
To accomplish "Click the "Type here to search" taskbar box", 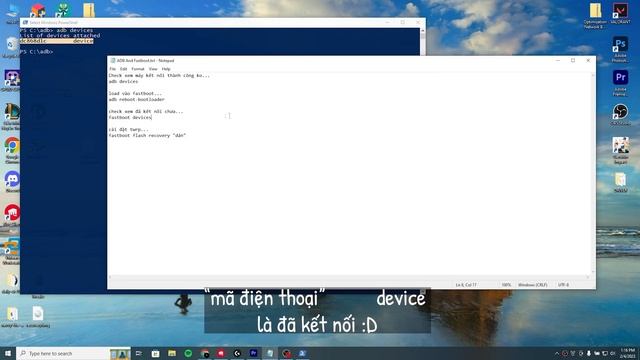I will pos(73,353).
